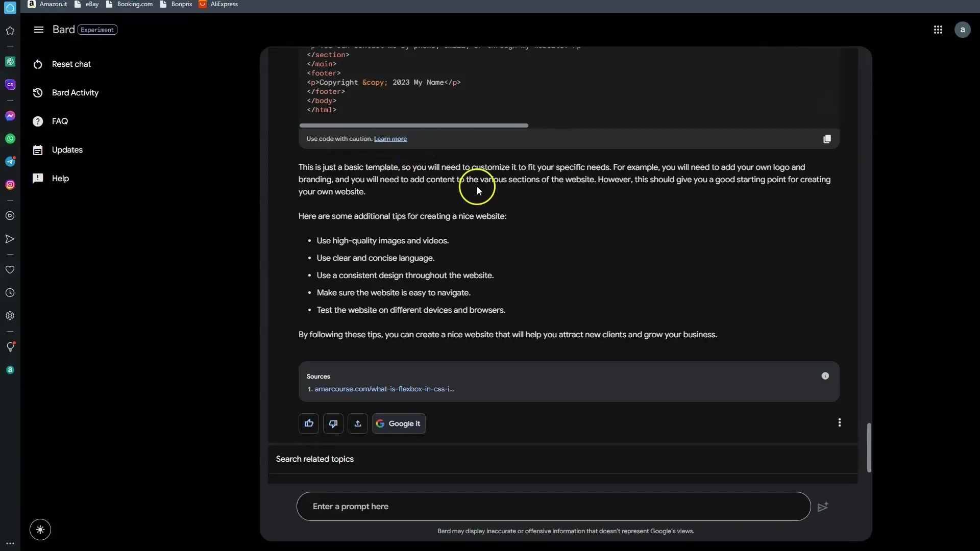Open the paper-plane flow icon in sidebar
The image size is (980, 551).
click(10, 239)
